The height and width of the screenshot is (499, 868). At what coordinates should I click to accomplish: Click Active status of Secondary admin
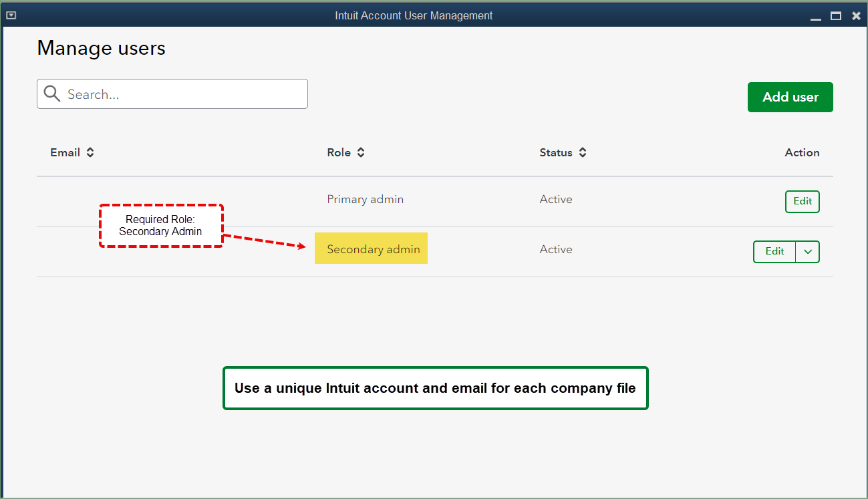click(556, 249)
